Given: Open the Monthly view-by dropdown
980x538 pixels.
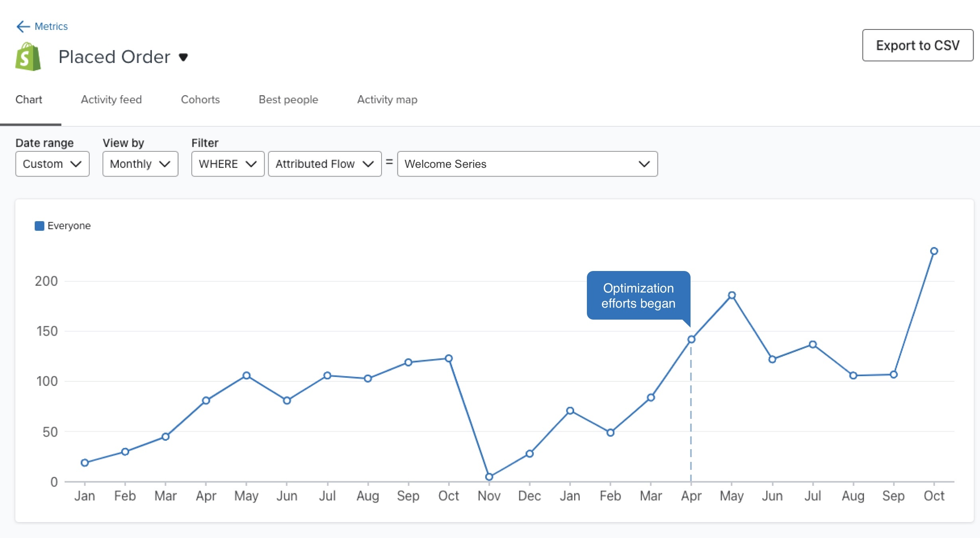Looking at the screenshot, I should [x=140, y=164].
